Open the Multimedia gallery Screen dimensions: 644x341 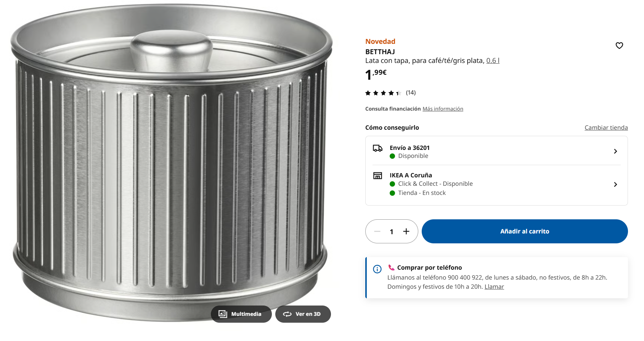pyautogui.click(x=241, y=314)
